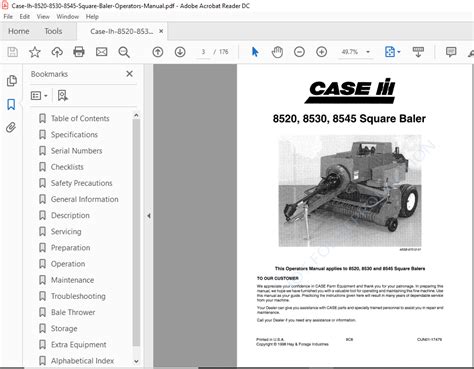
Task: Go to Operation bookmark
Action: (x=68, y=264)
